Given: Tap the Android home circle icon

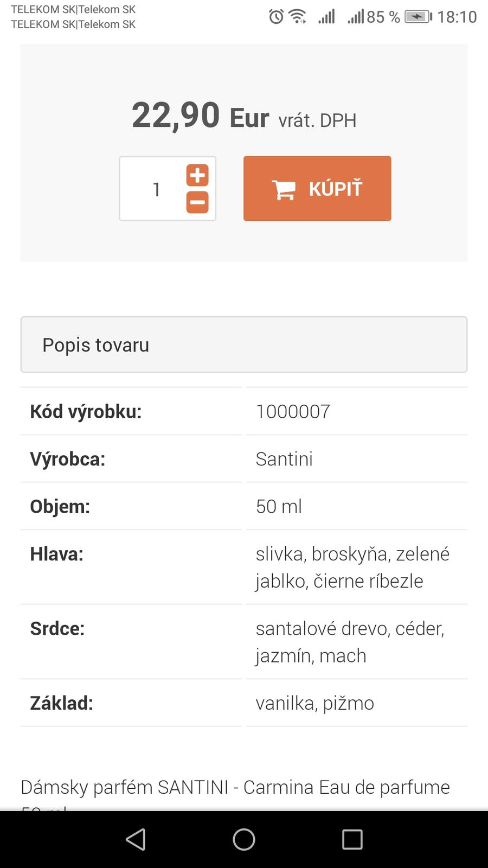Looking at the screenshot, I should [x=244, y=839].
